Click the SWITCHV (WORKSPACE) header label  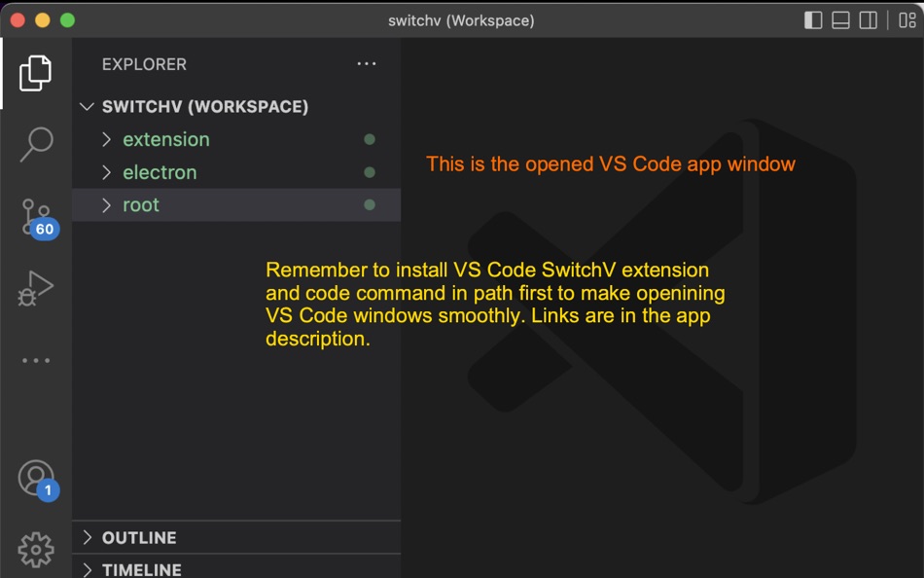click(x=205, y=107)
